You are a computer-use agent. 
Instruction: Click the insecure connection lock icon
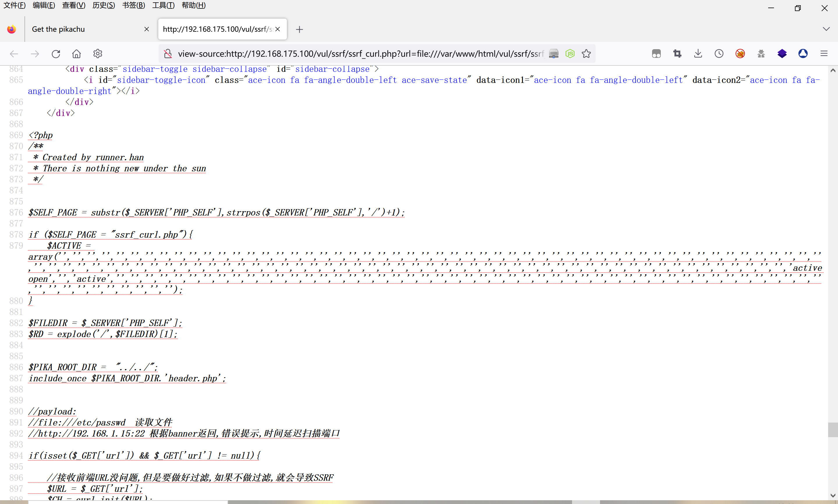[x=168, y=54]
